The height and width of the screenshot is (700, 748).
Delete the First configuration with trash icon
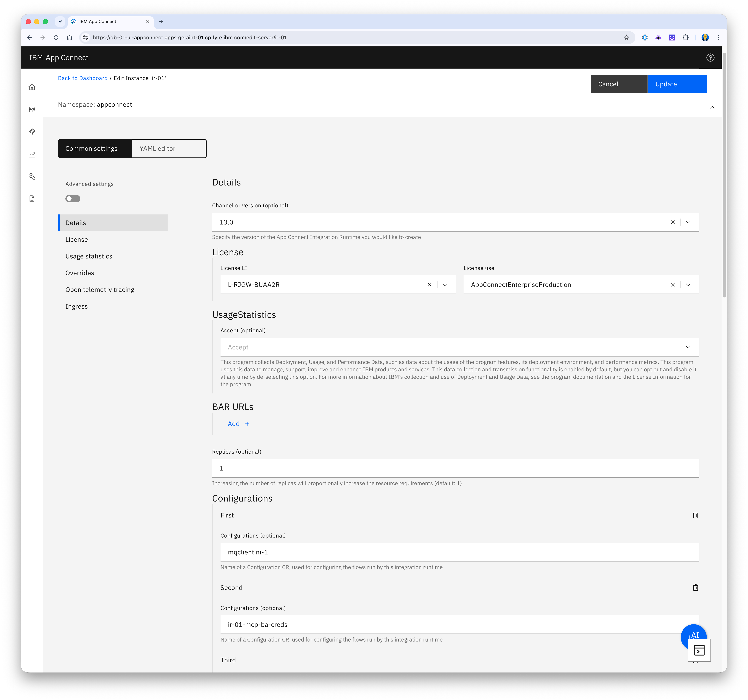click(695, 515)
